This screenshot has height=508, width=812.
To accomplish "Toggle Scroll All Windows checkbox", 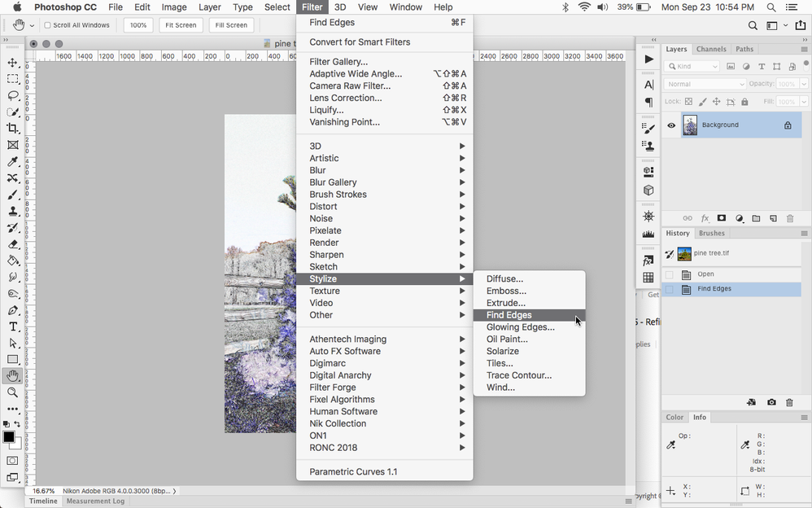I will [48, 25].
